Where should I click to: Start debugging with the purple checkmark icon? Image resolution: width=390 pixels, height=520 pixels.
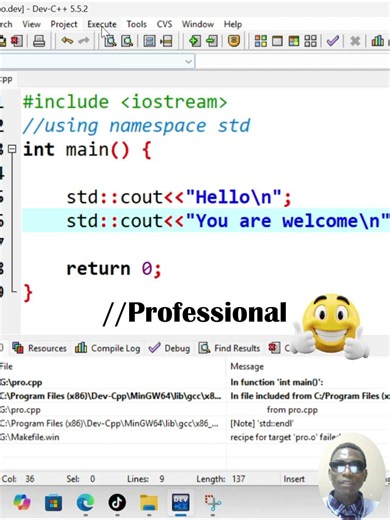click(333, 41)
